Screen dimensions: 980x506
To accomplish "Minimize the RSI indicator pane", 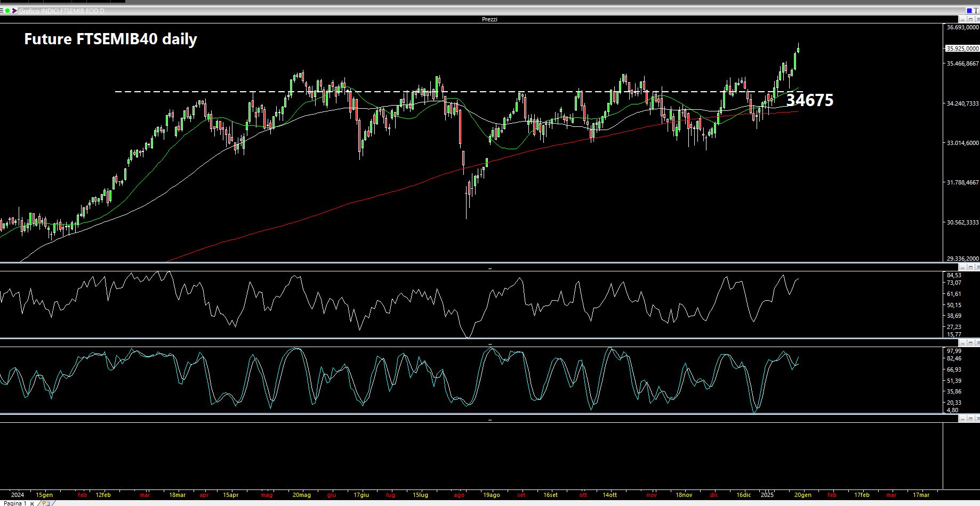I will [963, 267].
